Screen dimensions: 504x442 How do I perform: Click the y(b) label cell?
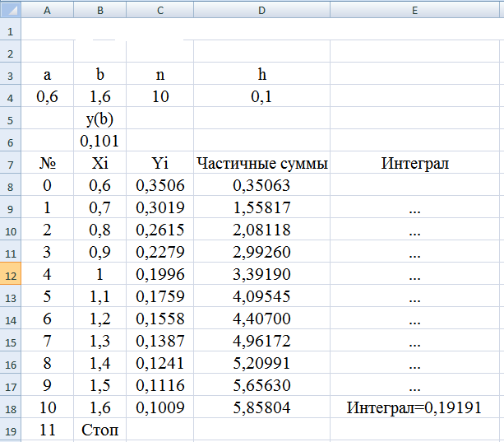pos(100,118)
